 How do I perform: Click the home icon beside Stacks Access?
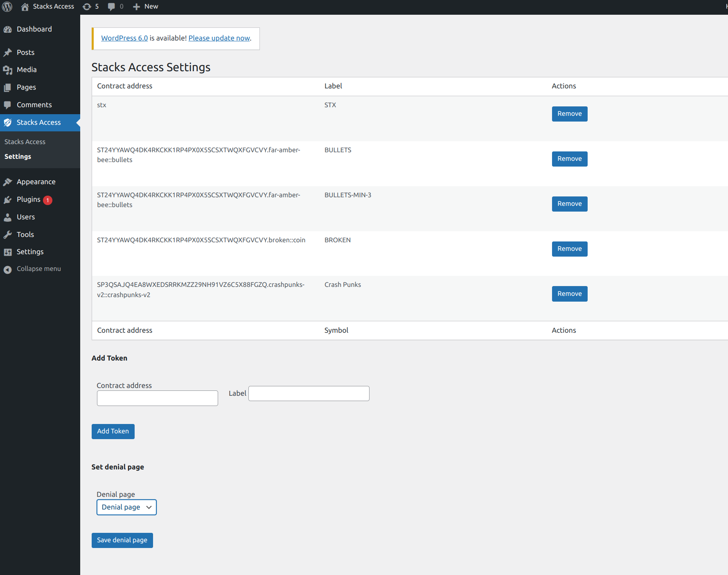tap(25, 7)
